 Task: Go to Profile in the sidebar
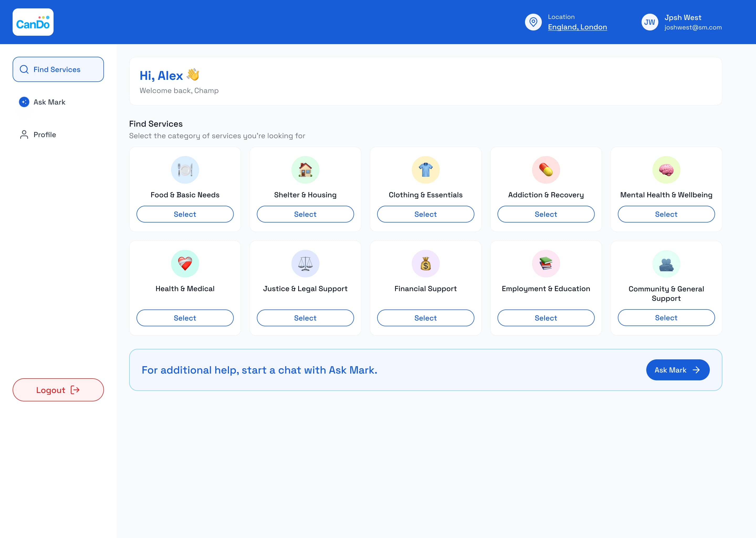[x=58, y=134]
